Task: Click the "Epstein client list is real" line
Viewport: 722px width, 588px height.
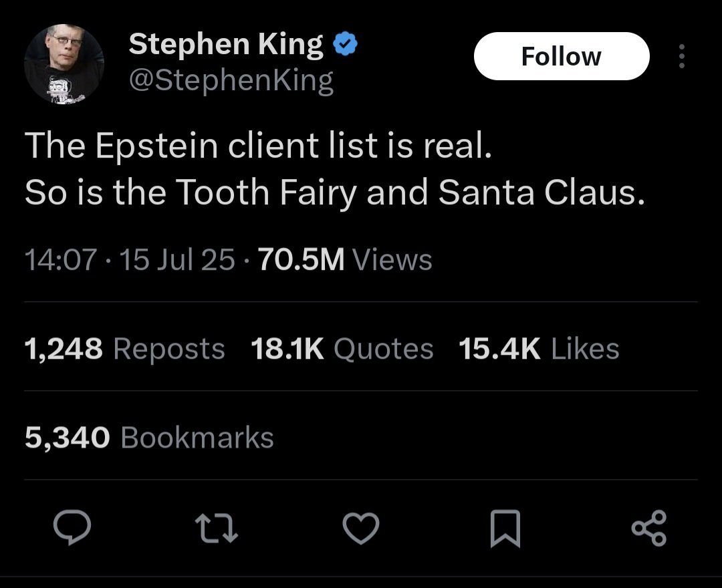Action: [x=258, y=146]
